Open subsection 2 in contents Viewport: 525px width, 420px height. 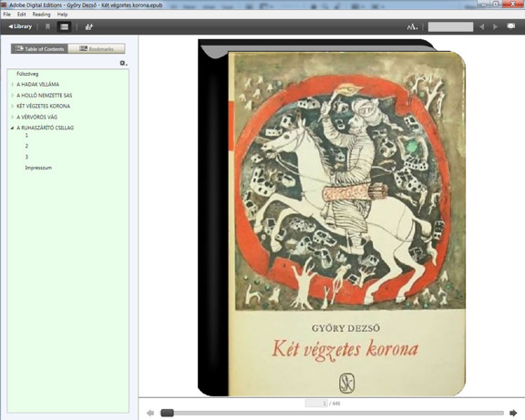click(x=26, y=146)
